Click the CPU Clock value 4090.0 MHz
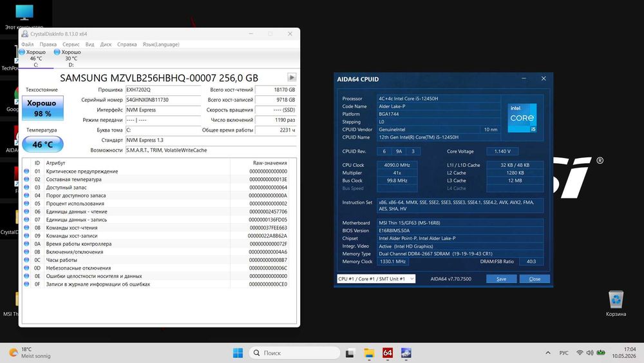 [397, 165]
